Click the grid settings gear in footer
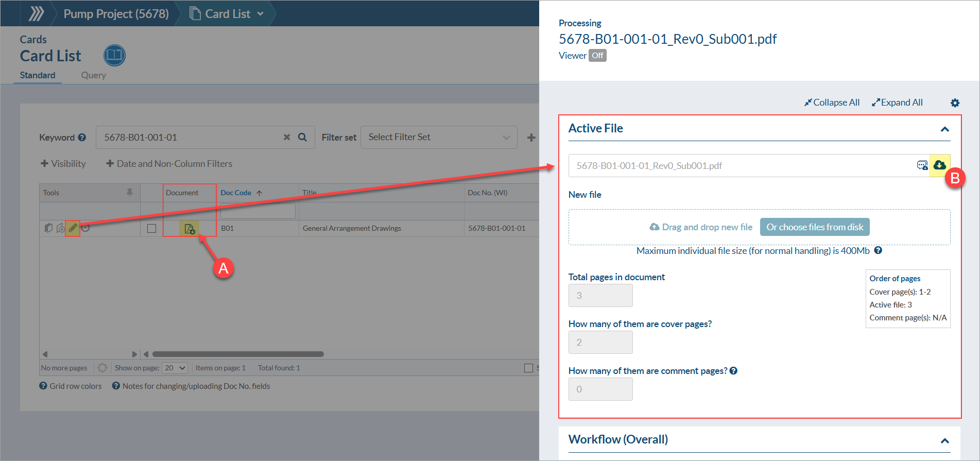This screenshot has height=461, width=980. pyautogui.click(x=102, y=368)
